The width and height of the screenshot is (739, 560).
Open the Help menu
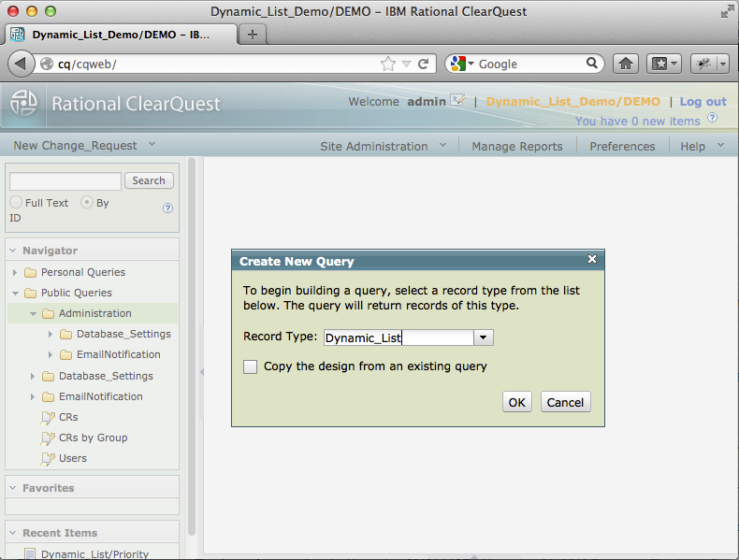692,147
